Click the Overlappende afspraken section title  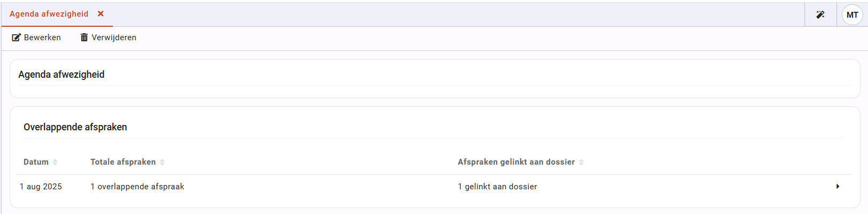tap(75, 127)
